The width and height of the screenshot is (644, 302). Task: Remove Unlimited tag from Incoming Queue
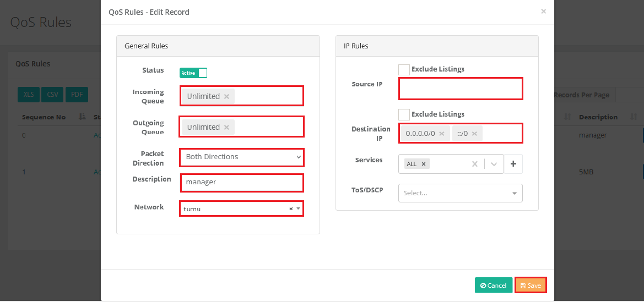tap(226, 96)
